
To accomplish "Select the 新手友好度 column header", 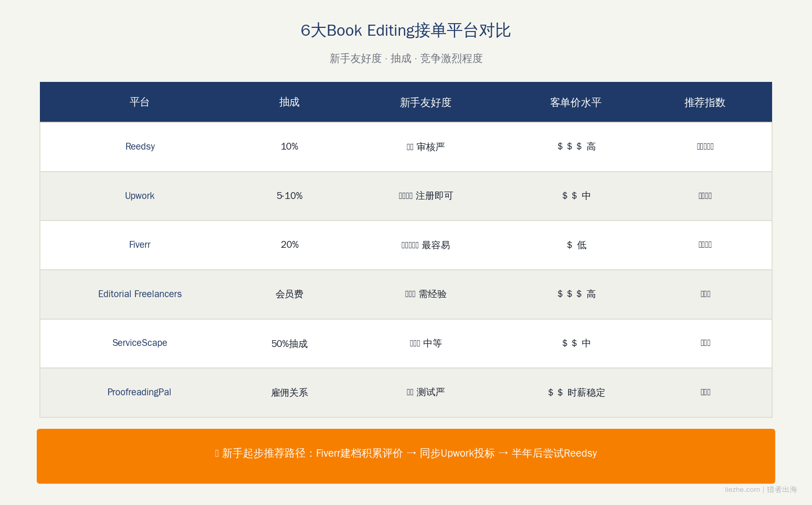I will pos(426,102).
